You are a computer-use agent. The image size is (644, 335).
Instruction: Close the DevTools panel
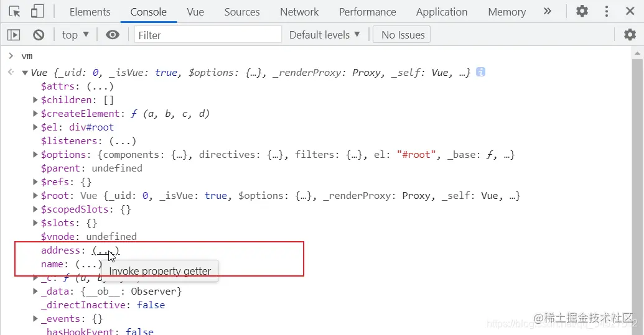click(x=630, y=11)
